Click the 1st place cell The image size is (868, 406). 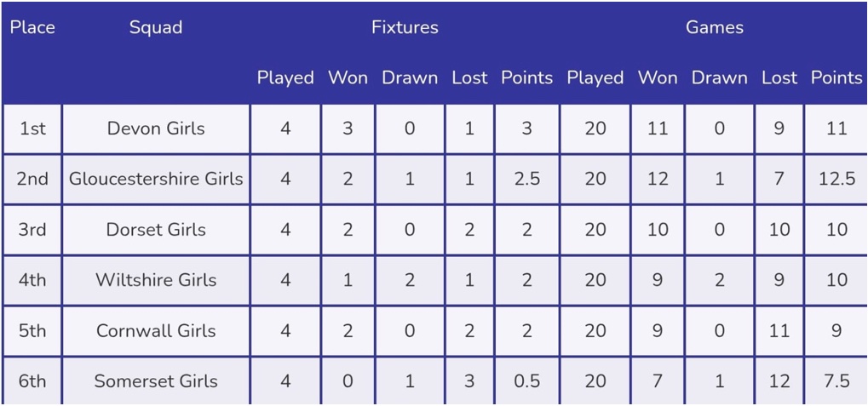pyautogui.click(x=32, y=129)
